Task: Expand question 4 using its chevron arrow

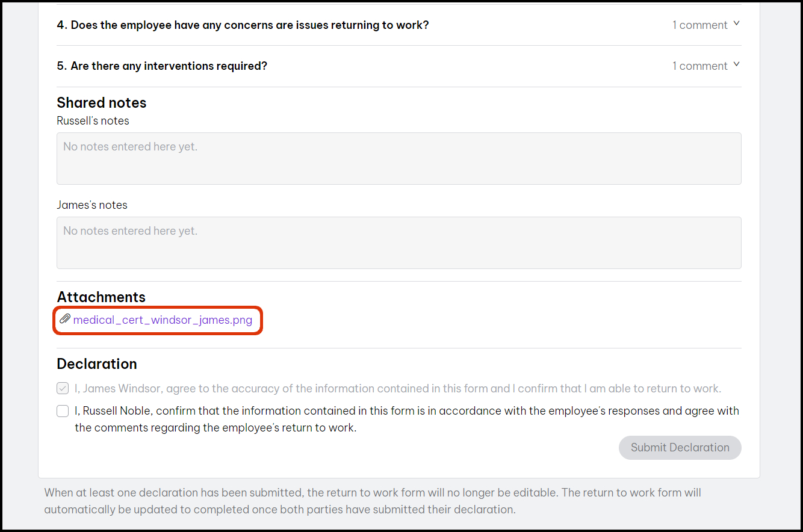Action: (x=736, y=24)
